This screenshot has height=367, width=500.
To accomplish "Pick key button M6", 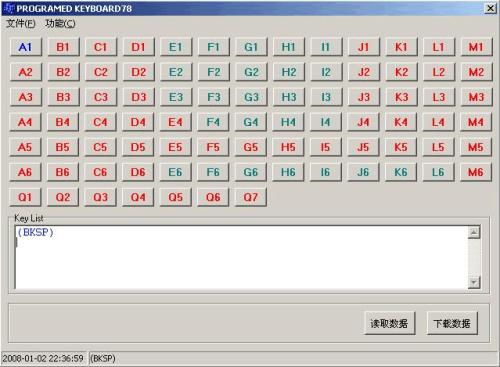I will (x=476, y=172).
